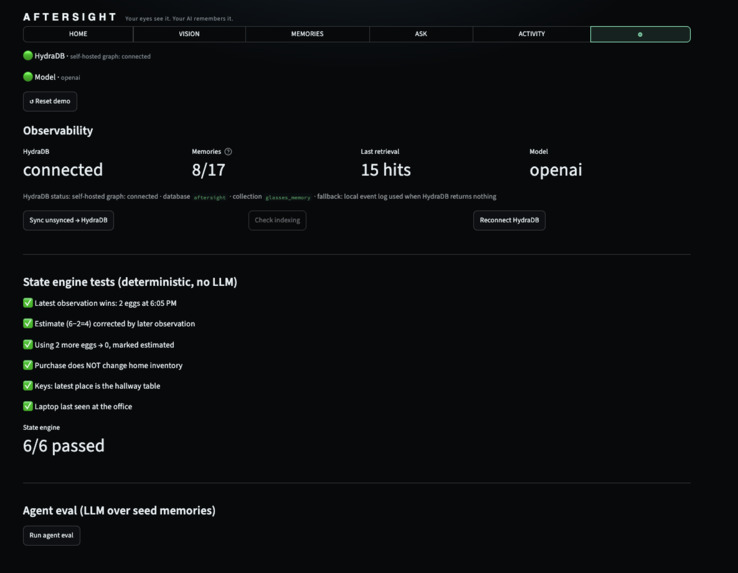This screenshot has width=738, height=573.
Task: Click the Memories help question-mark icon
Action: 228,152
